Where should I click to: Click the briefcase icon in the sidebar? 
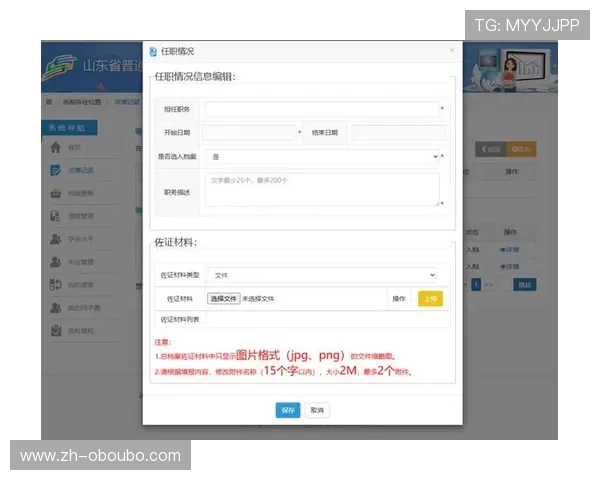(x=55, y=193)
